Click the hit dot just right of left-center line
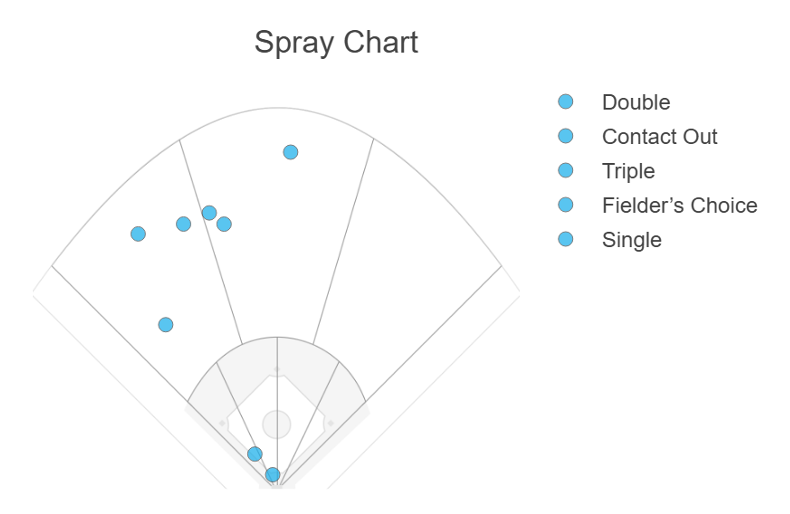The height and width of the screenshot is (514, 790). click(x=224, y=224)
